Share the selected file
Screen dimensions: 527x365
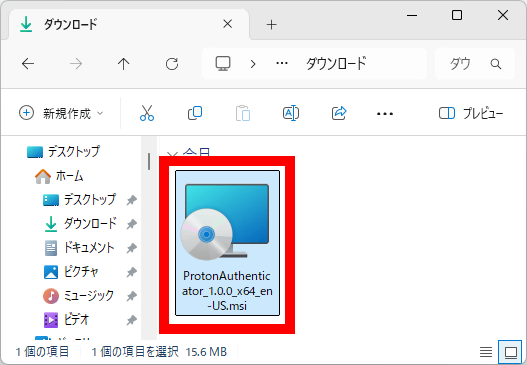click(339, 113)
